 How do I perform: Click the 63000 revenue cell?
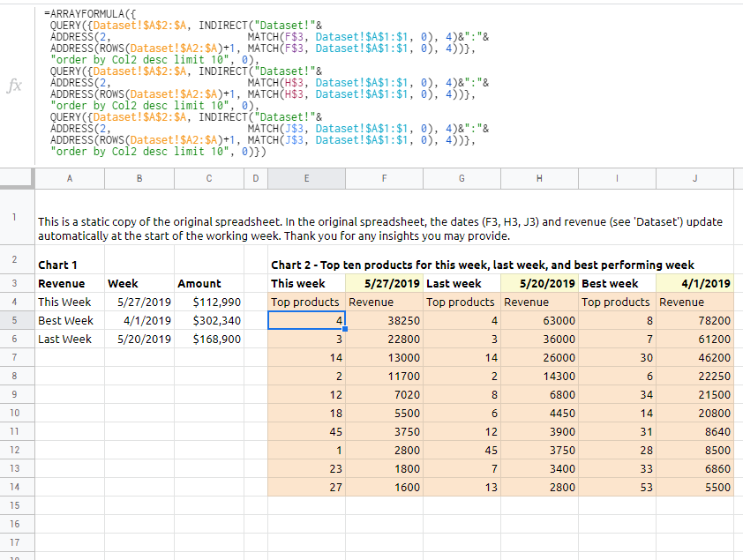tap(540, 320)
